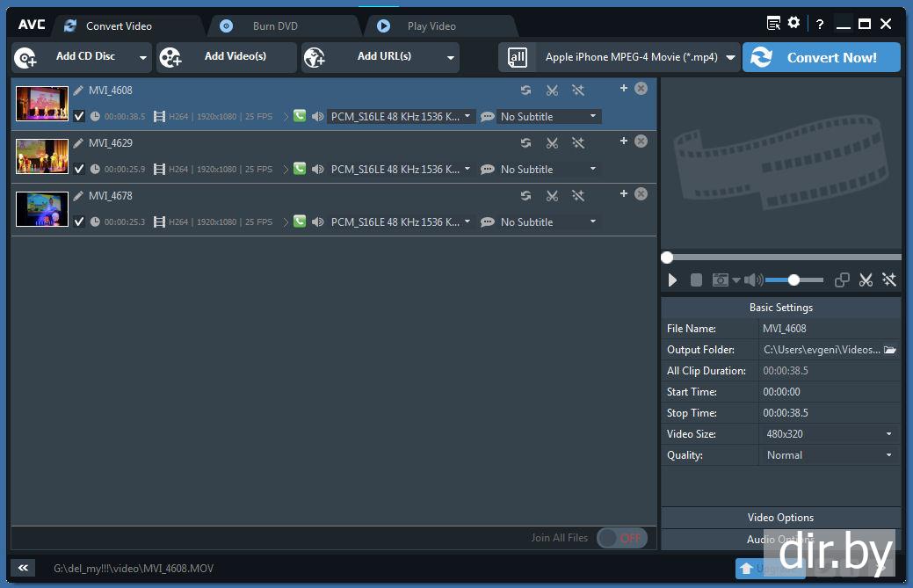
Task: Remove MVI_4629 with its X icon
Action: point(641,142)
